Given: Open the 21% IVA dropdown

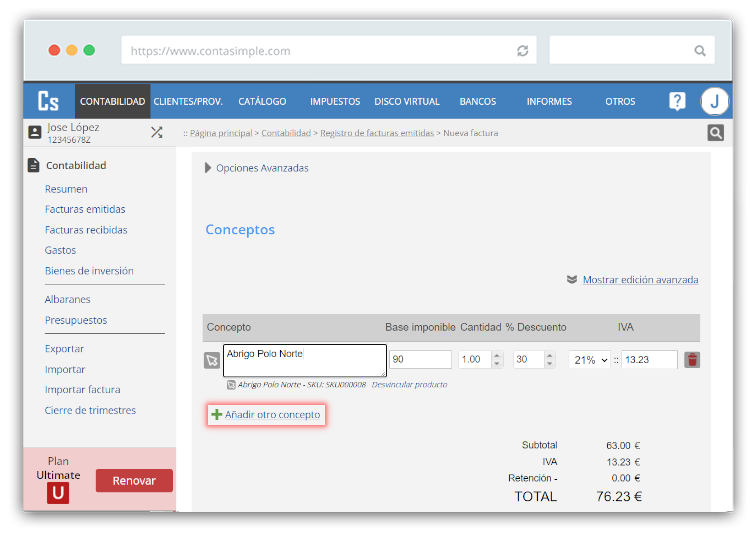Looking at the screenshot, I should (x=591, y=360).
